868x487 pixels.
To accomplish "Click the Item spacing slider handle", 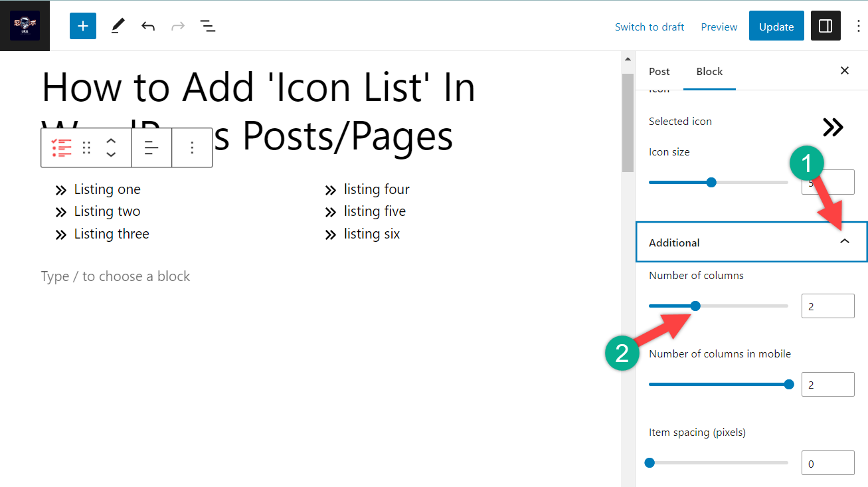I will [x=650, y=462].
